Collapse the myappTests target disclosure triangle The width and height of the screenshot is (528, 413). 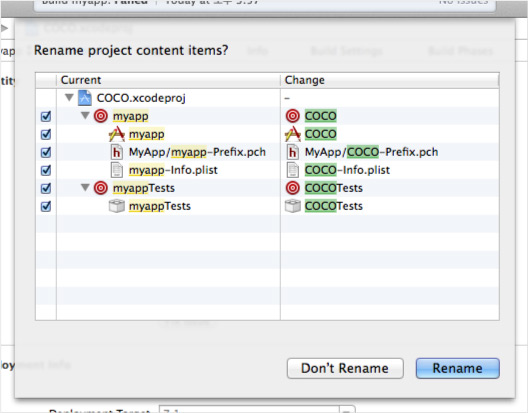click(x=85, y=187)
